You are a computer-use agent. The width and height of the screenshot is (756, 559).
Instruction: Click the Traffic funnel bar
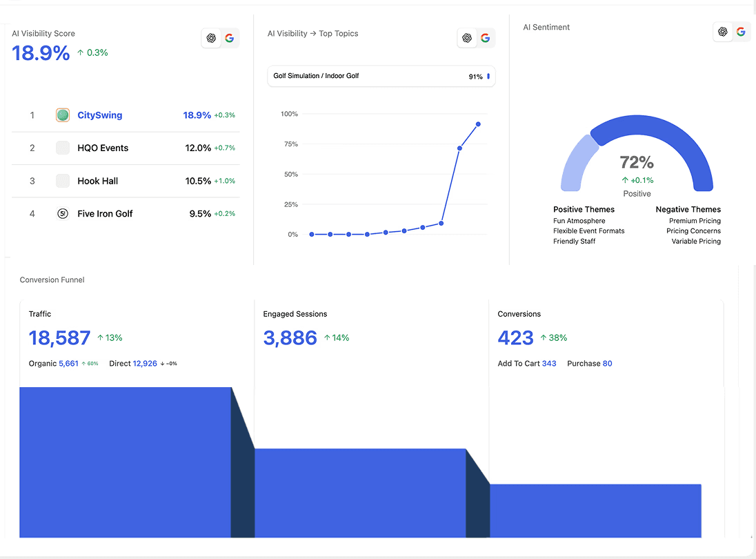tap(126, 462)
